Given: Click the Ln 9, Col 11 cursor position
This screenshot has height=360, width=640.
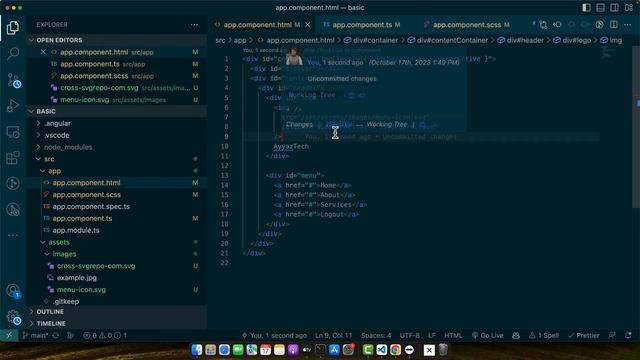Looking at the screenshot, I should (x=333, y=336).
